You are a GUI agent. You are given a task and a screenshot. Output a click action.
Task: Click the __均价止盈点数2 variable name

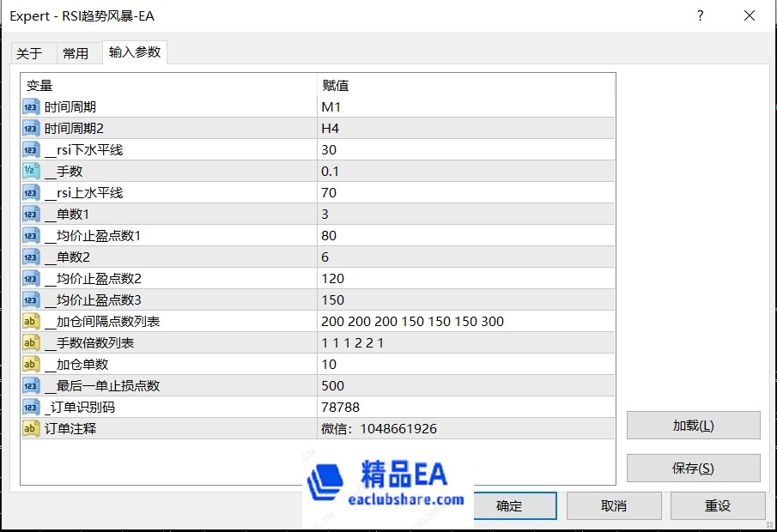[x=94, y=278]
